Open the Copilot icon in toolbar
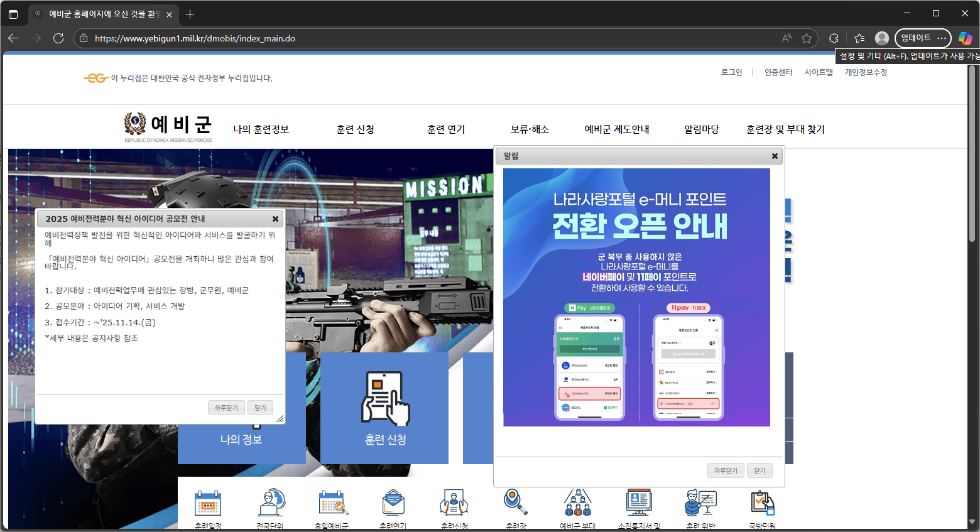 tap(965, 38)
